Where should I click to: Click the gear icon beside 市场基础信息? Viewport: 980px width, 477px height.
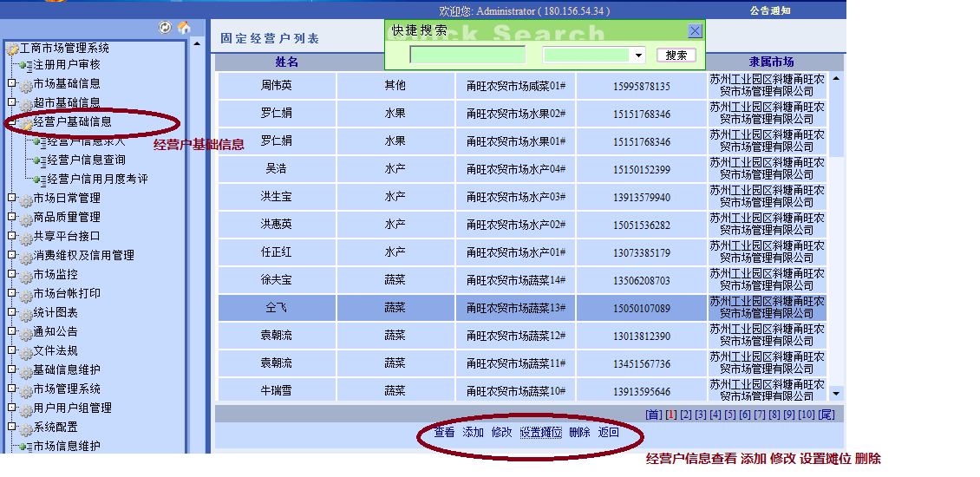point(26,86)
